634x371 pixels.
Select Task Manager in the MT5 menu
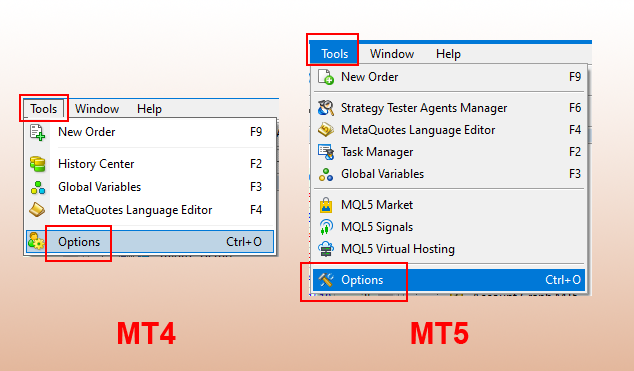[449, 152]
